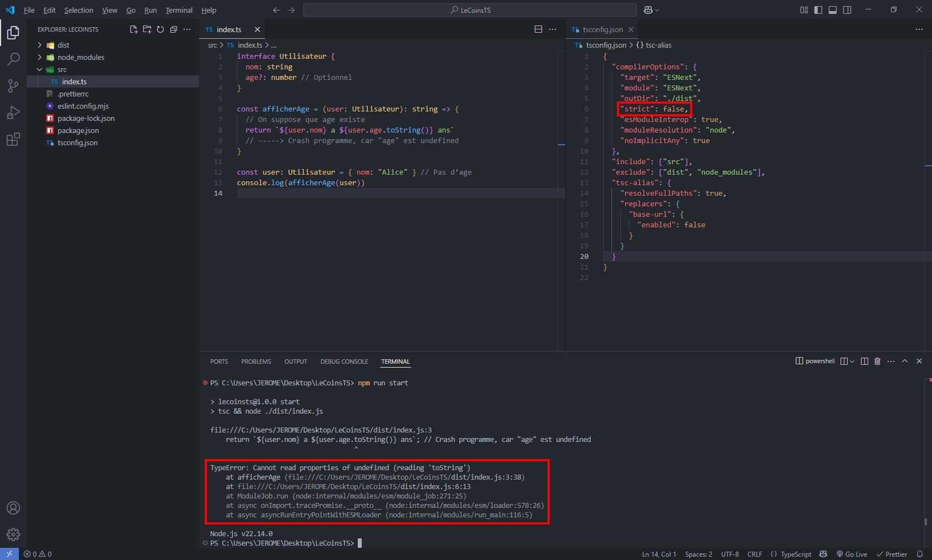932x560 pixels.
Task: Click the LeCoinsTS command center search box
Action: (x=470, y=10)
